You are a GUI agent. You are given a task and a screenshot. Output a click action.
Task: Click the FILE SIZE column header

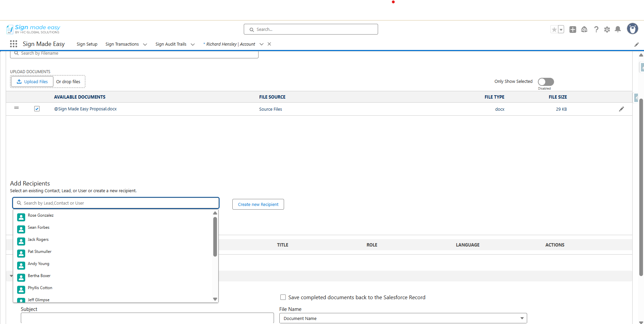[x=558, y=97]
